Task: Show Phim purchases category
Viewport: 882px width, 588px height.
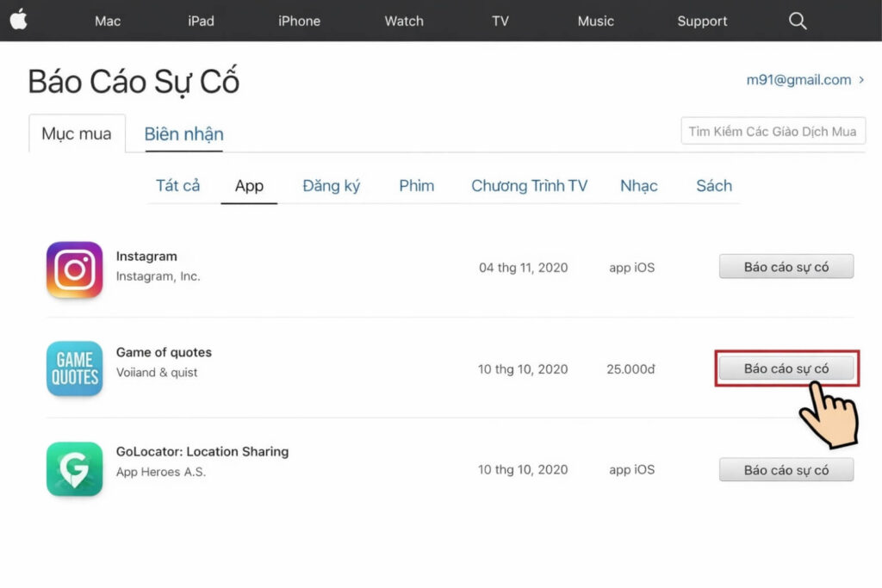Action: point(416,185)
